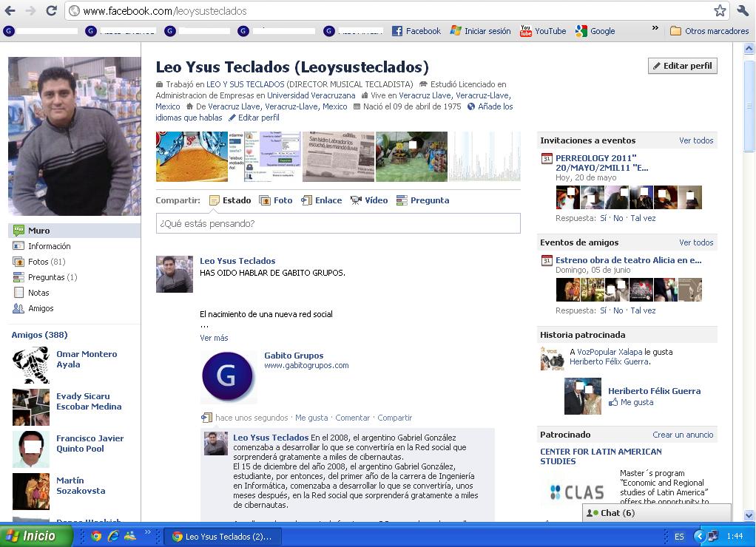Click the address bar URL

click(165, 10)
